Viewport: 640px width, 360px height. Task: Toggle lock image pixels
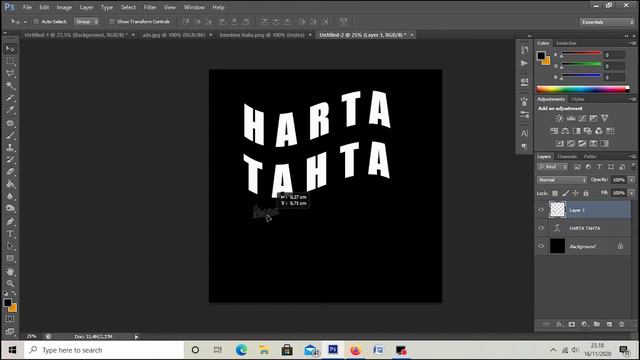(x=565, y=193)
